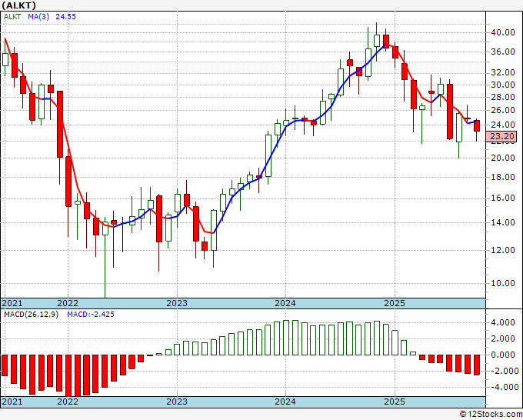Select 2024 on the price chart timeline

285,303
